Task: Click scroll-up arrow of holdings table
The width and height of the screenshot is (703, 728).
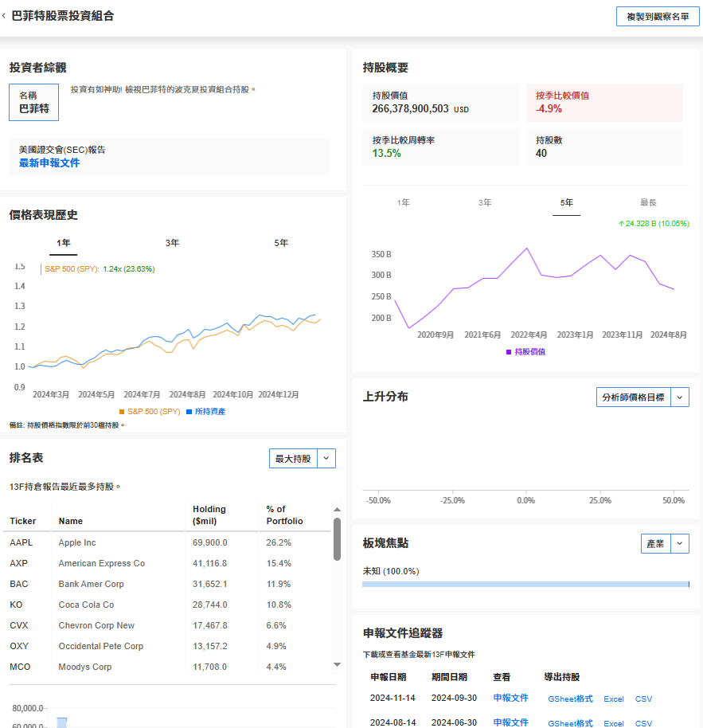Action: pyautogui.click(x=338, y=509)
